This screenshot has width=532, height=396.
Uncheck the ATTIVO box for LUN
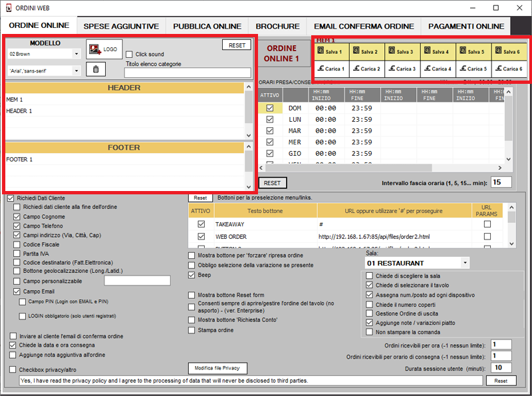click(x=269, y=119)
